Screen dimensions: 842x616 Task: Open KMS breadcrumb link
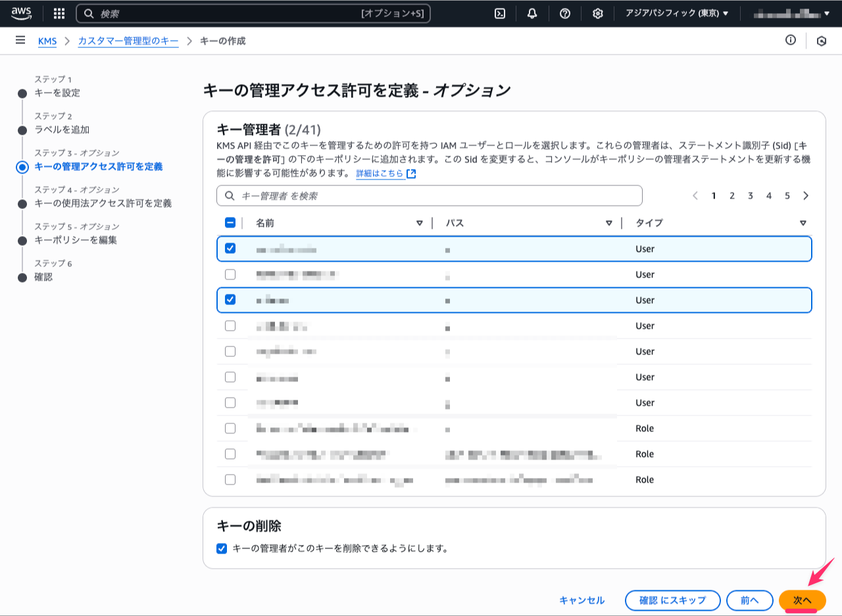47,41
